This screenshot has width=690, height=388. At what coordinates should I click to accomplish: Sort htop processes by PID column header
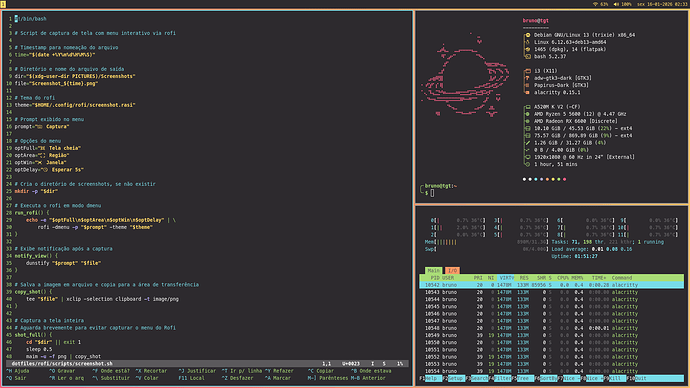(x=435, y=278)
